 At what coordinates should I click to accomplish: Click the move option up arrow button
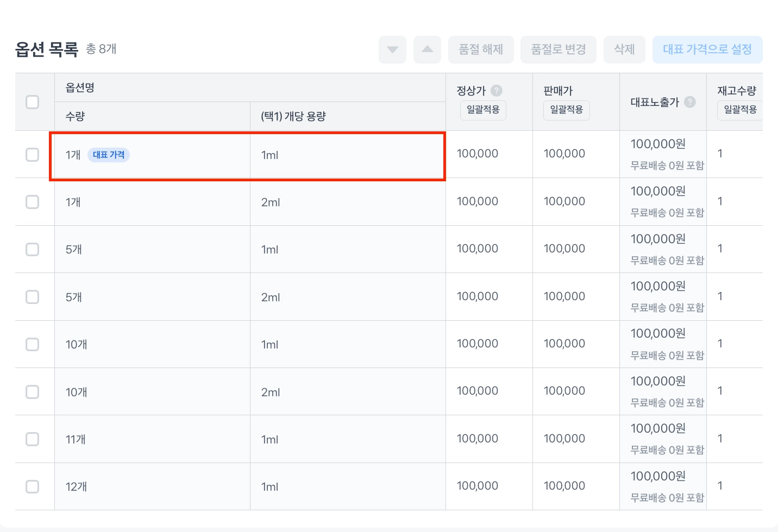pyautogui.click(x=427, y=50)
